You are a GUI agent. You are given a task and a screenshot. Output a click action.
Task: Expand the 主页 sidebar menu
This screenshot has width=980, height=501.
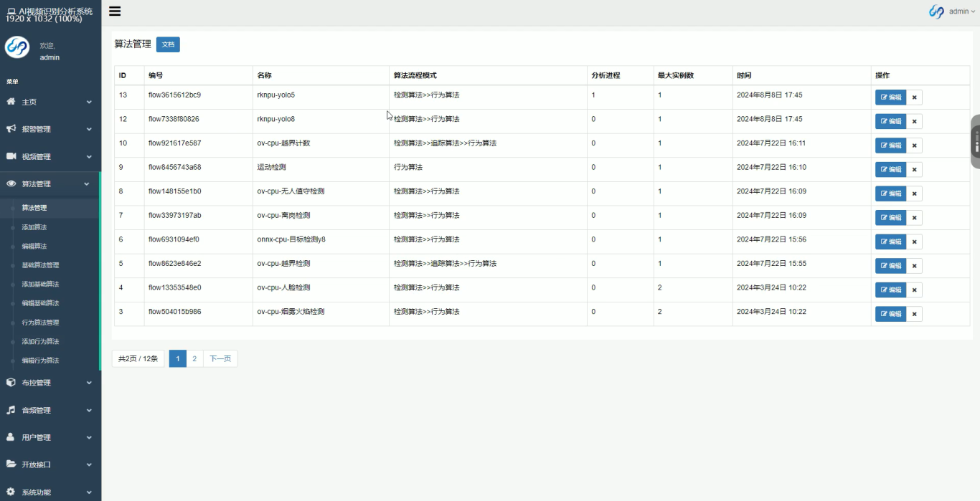49,102
